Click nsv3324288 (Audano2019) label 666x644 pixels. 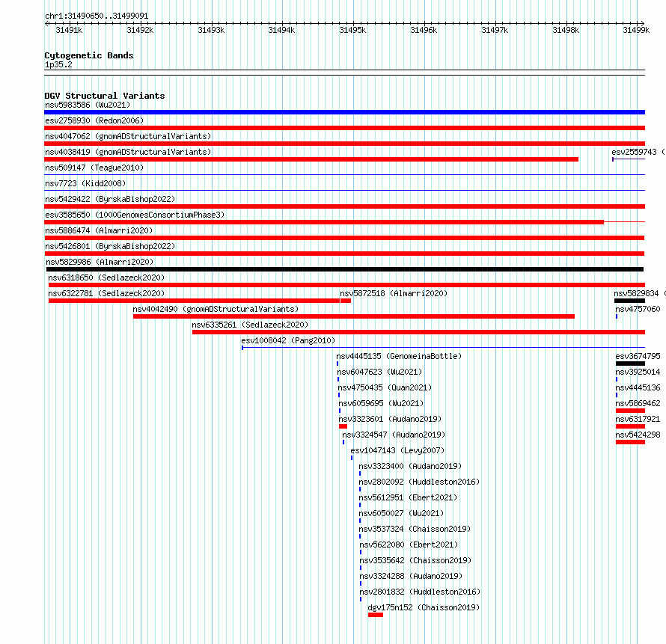click(411, 576)
